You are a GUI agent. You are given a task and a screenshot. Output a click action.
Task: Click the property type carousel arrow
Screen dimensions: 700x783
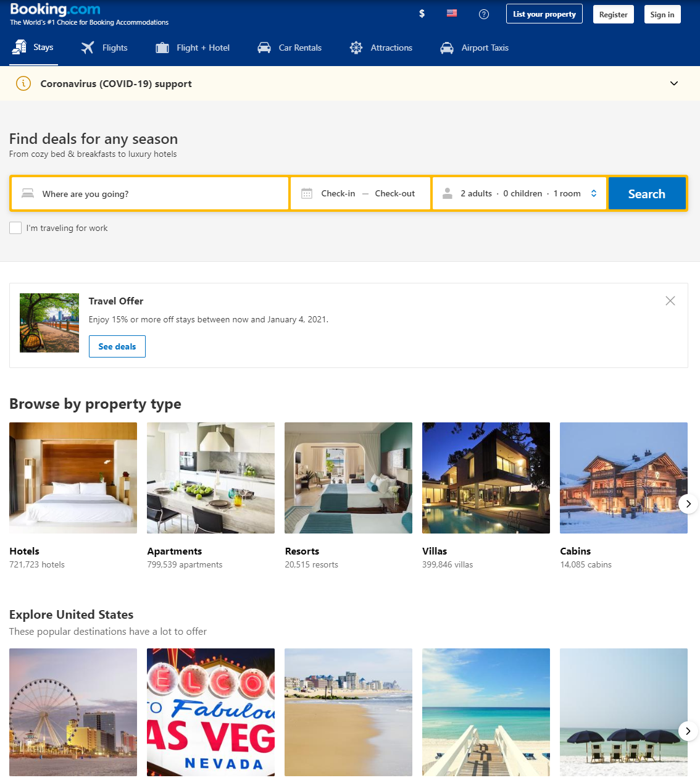[x=688, y=504]
